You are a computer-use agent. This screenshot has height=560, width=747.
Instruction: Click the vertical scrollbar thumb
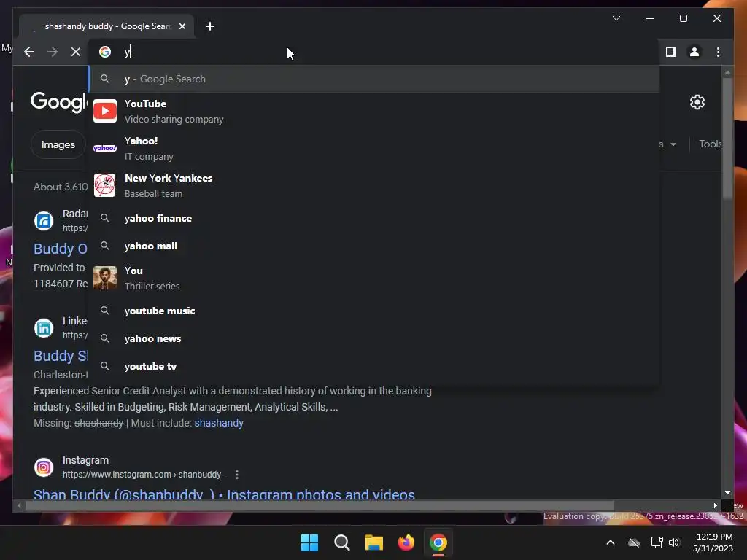tap(727, 138)
